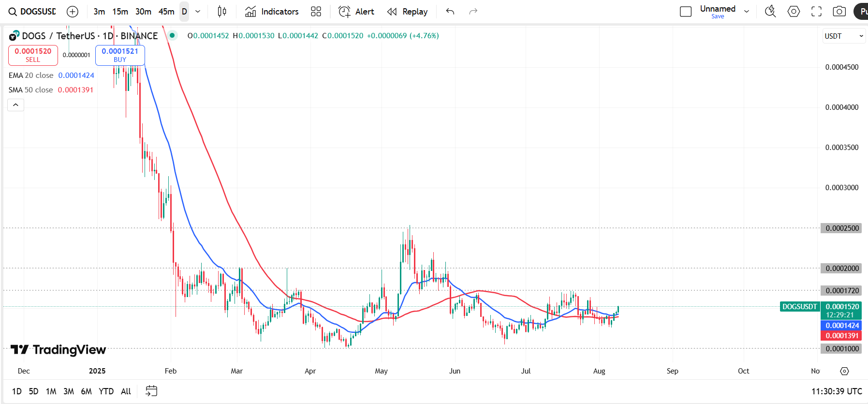Enter fullscreen mode
The image size is (868, 404).
coord(816,12)
